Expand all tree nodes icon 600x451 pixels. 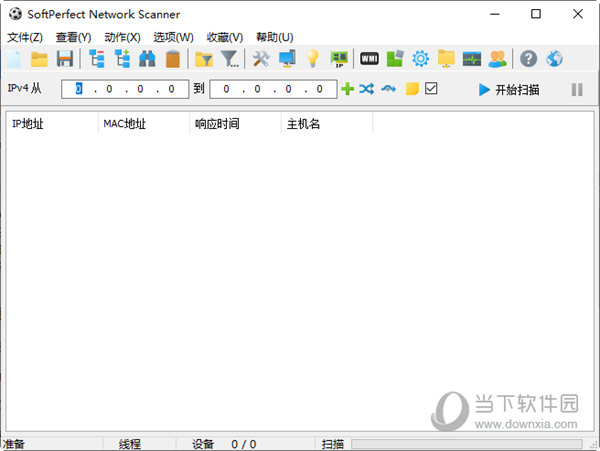[122, 59]
